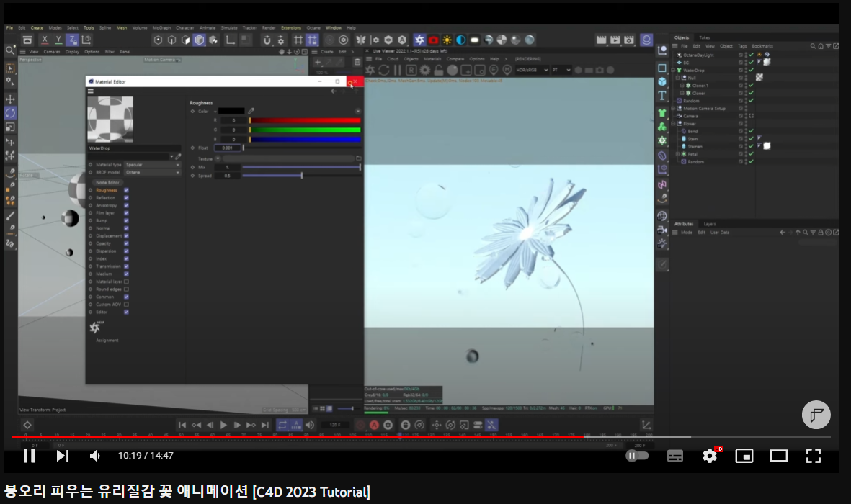Open YouTube player settings gear
This screenshot has height=504, width=851.
pyautogui.click(x=709, y=456)
